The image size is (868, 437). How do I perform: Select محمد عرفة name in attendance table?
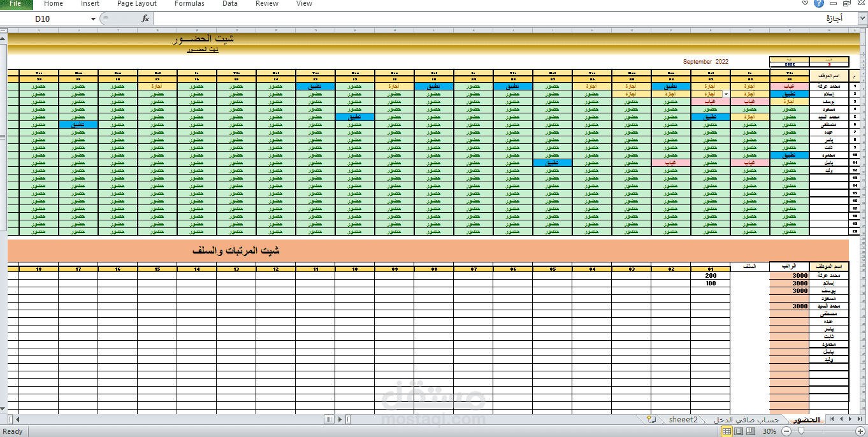tap(829, 86)
